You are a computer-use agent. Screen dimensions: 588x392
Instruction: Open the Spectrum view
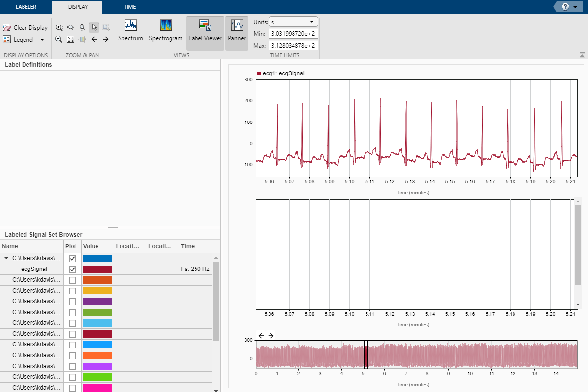point(130,30)
